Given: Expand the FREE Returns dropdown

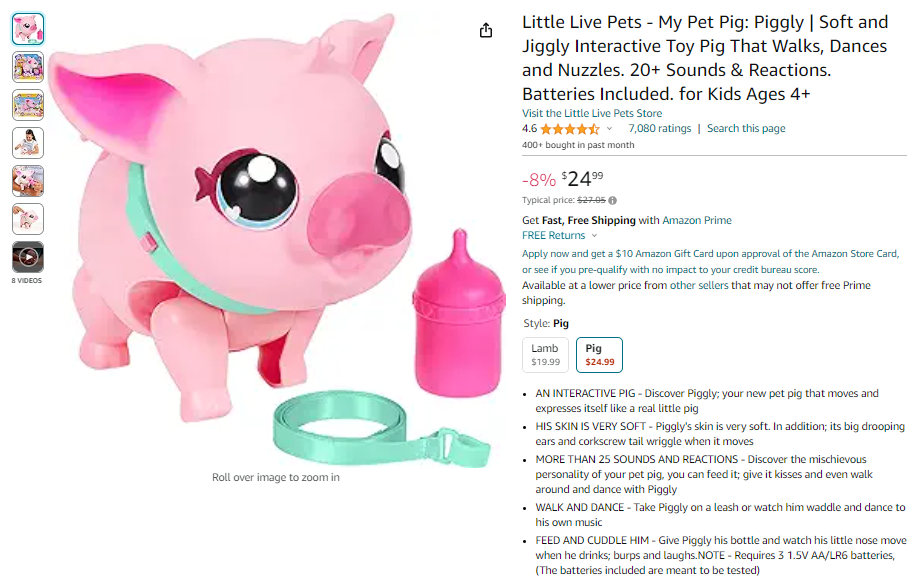Looking at the screenshot, I should [594, 236].
